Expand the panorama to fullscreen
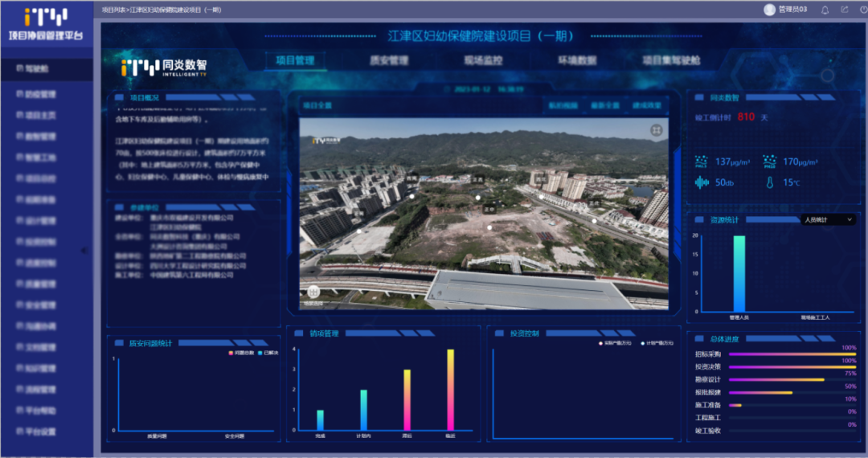The width and height of the screenshot is (868, 458). pos(656,130)
